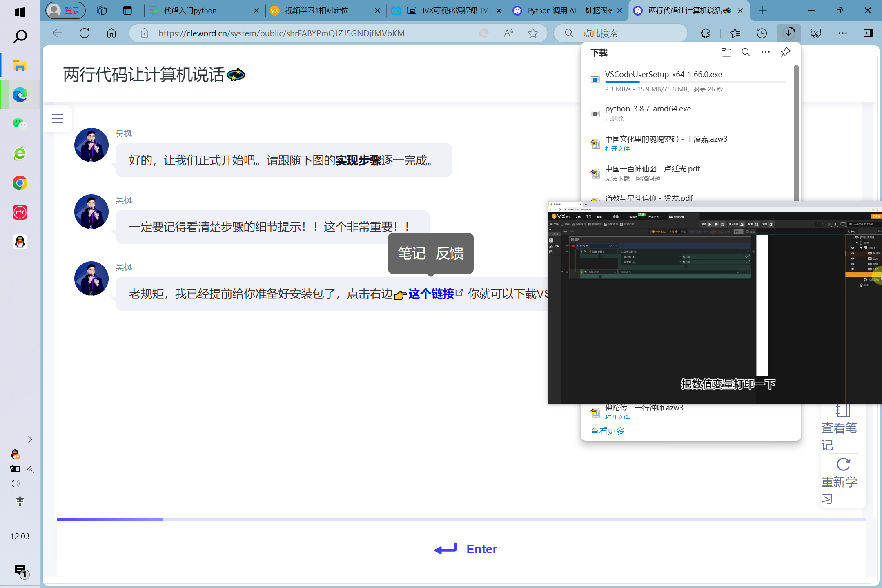Open browser settings and more menu

[x=842, y=33]
